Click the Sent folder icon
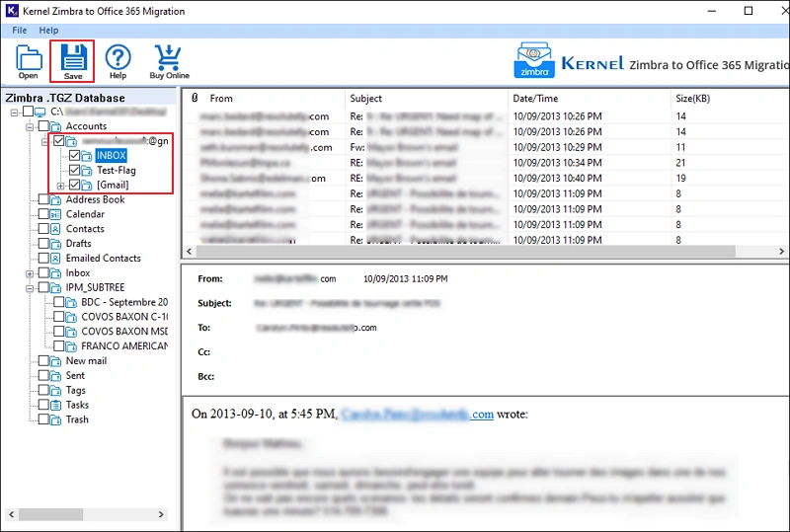790x532 pixels. pyautogui.click(x=55, y=376)
